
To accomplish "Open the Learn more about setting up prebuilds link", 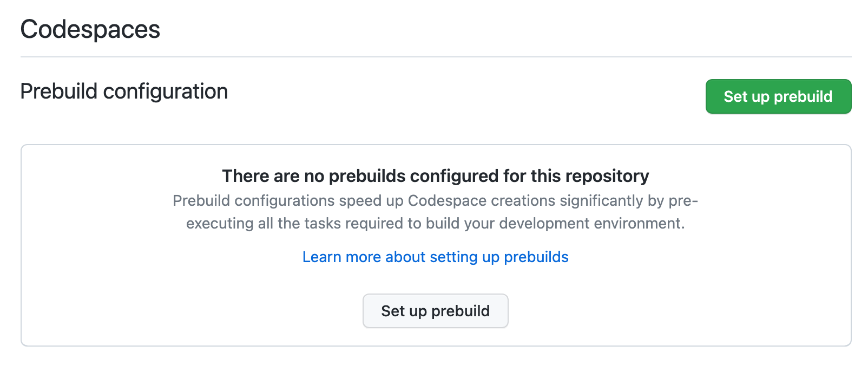I will click(x=435, y=257).
